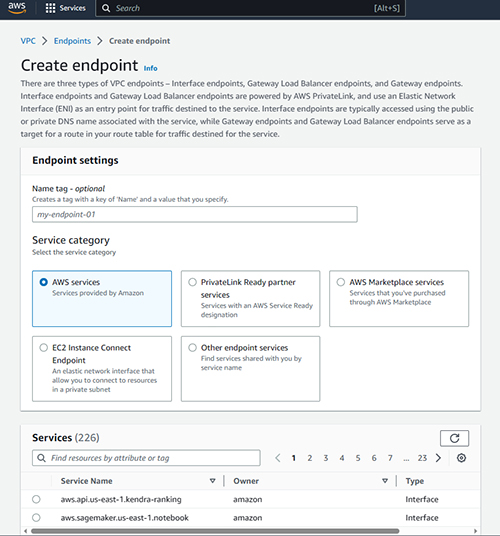Click the Find resources filter field

pos(146,458)
